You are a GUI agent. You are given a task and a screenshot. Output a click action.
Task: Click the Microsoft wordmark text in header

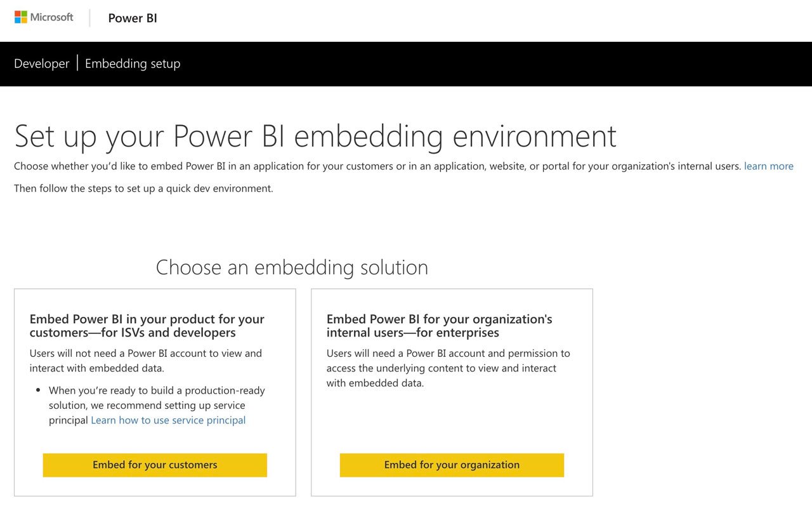(x=52, y=17)
